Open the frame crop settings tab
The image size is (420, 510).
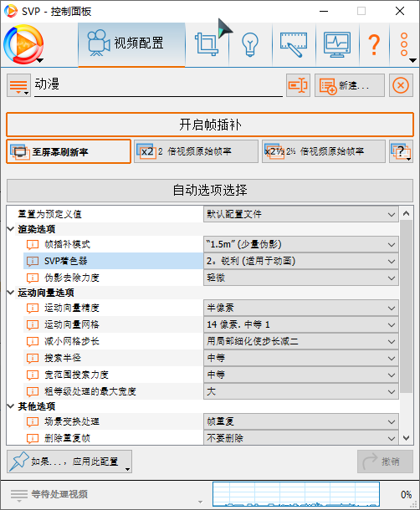[x=207, y=44]
